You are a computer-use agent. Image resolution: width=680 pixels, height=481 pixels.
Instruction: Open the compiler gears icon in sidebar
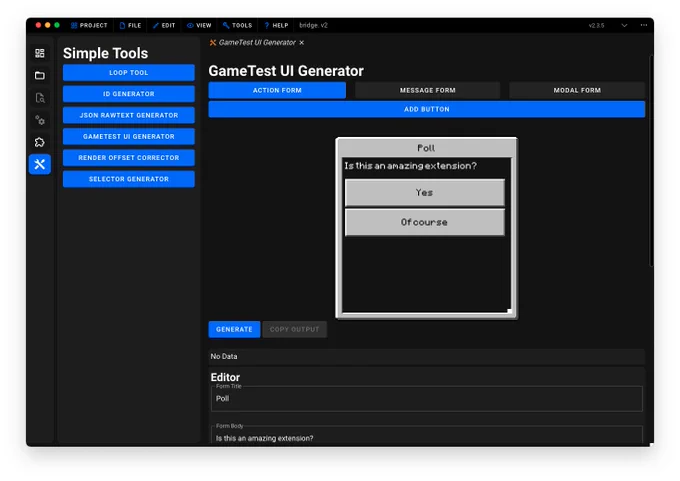(40, 120)
